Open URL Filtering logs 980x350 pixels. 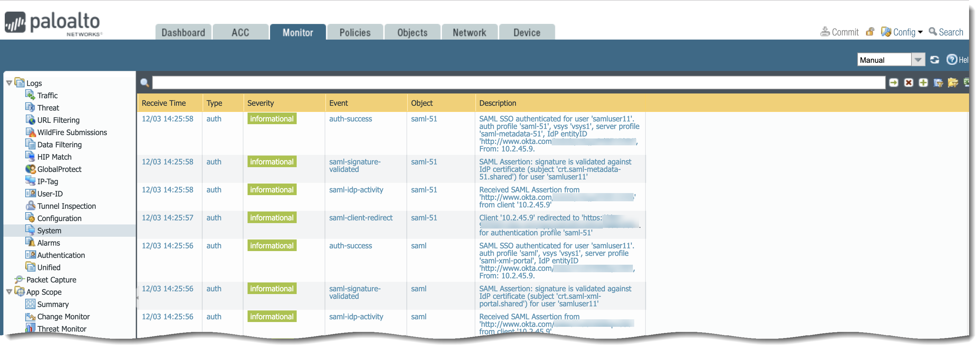58,120
